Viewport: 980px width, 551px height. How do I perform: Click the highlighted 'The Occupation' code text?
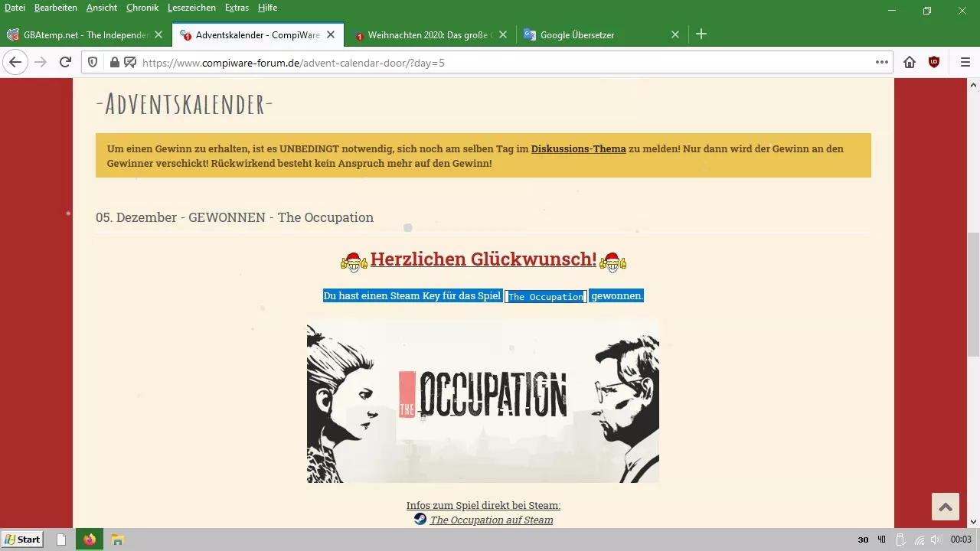(x=546, y=296)
